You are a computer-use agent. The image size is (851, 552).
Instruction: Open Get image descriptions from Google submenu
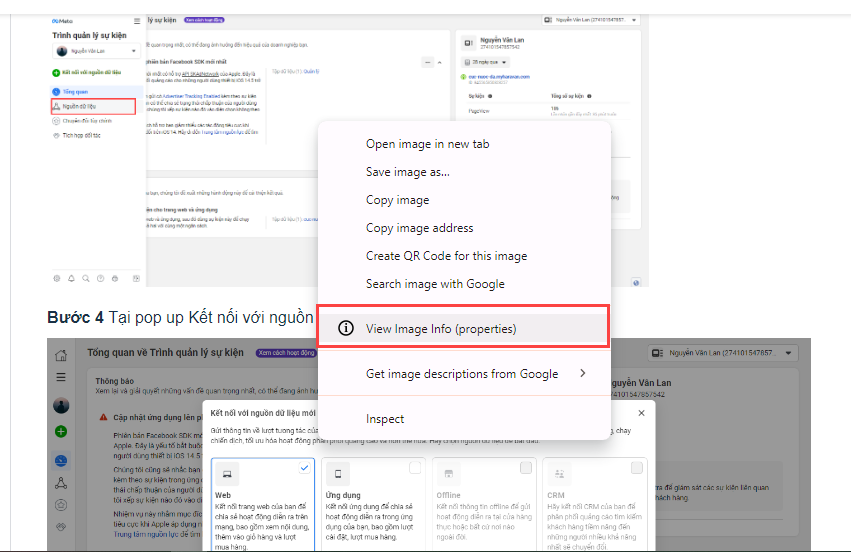464,373
